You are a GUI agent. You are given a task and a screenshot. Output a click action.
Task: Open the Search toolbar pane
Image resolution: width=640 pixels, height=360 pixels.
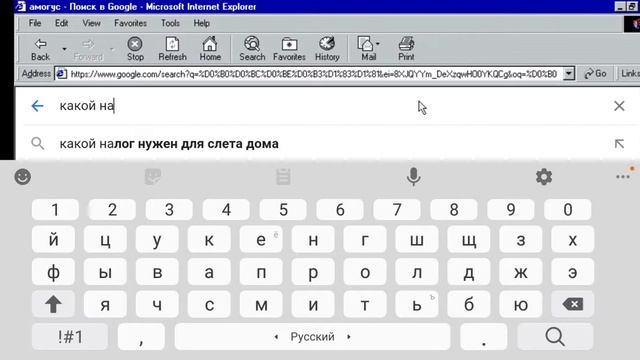252,49
